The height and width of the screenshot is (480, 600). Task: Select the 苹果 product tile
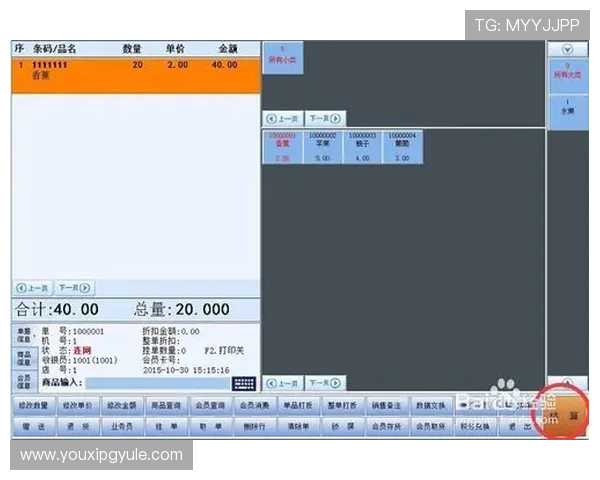(322, 146)
